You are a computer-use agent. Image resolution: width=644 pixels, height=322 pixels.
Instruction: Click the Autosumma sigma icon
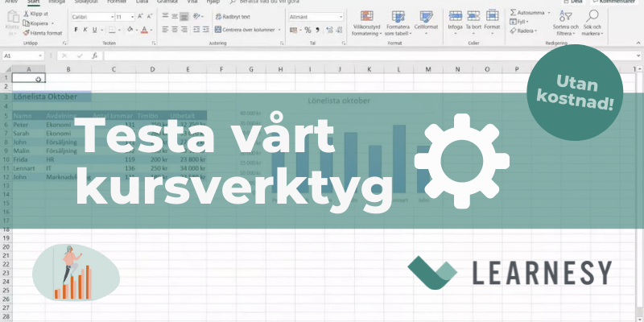(514, 13)
